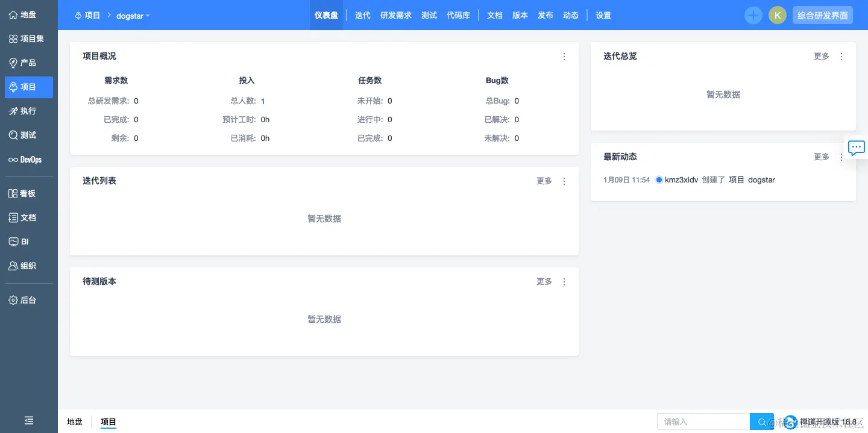Image resolution: width=868 pixels, height=433 pixels.
Task: Collapse the sidebar with the bottom toggle icon
Action: pyautogui.click(x=28, y=420)
